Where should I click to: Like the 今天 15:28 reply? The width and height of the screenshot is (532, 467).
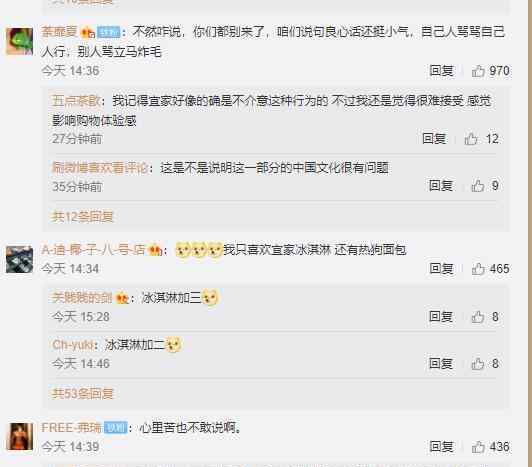pos(478,317)
